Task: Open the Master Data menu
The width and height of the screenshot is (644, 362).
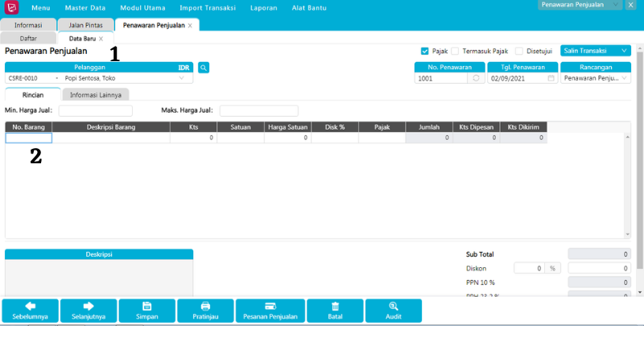Action: pyautogui.click(x=85, y=8)
